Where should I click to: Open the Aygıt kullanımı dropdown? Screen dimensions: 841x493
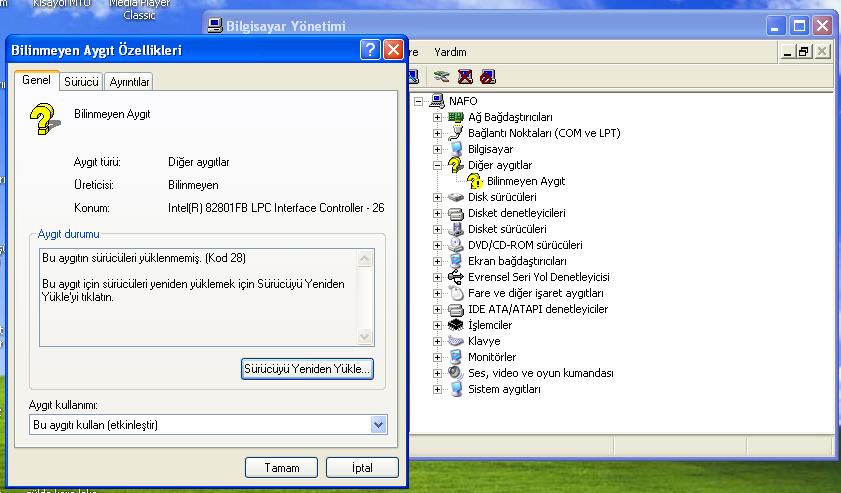tap(378, 425)
